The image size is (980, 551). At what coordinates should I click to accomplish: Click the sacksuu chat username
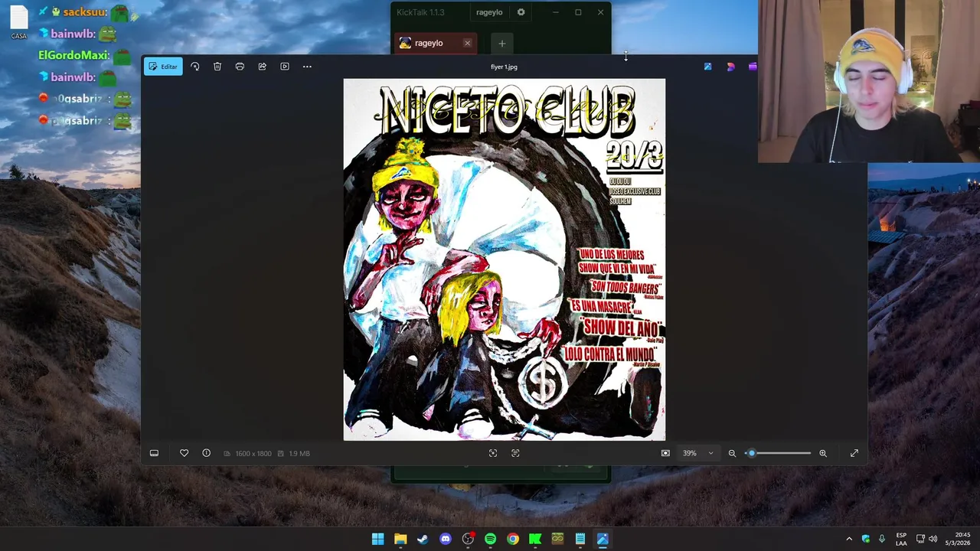84,12
